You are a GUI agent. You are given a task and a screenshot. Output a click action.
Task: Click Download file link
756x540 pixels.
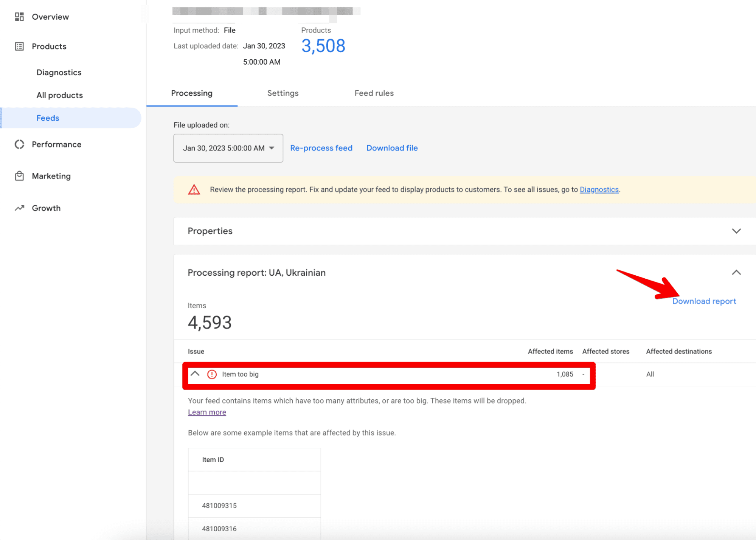point(392,148)
